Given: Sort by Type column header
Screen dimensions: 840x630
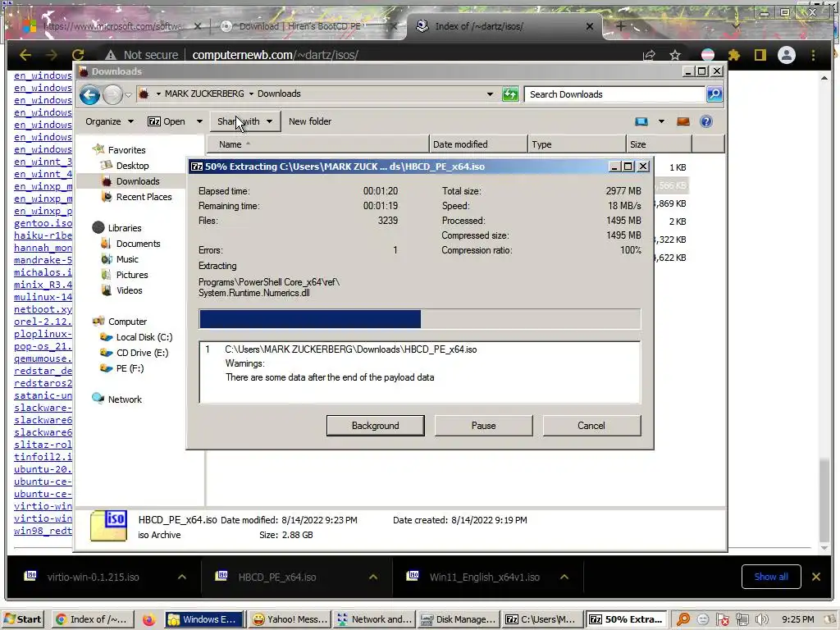Looking at the screenshot, I should [577, 144].
